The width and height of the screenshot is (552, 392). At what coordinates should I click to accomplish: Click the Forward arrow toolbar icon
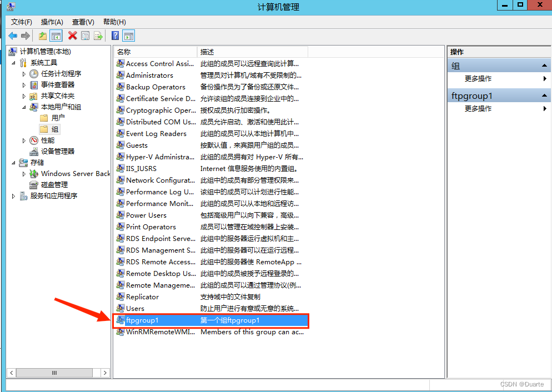26,36
